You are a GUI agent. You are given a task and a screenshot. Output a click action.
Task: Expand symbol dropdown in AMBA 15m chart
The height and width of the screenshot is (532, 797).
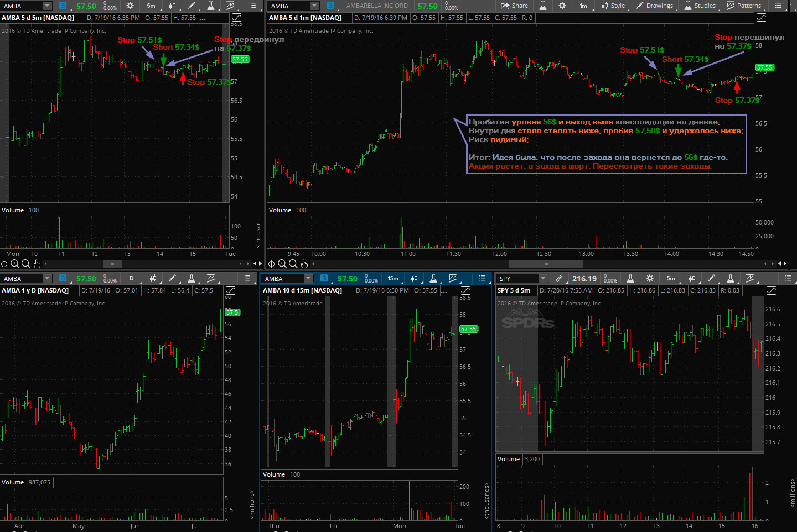(x=308, y=279)
